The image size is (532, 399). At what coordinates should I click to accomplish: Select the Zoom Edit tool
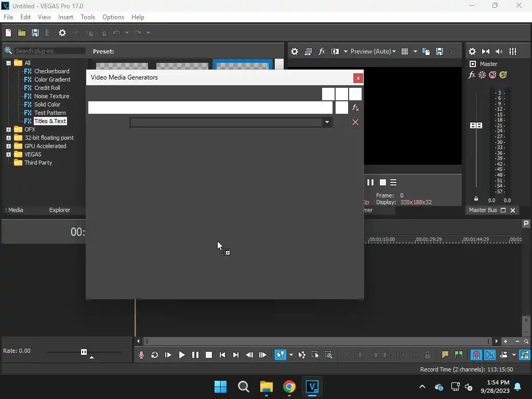coord(328,355)
